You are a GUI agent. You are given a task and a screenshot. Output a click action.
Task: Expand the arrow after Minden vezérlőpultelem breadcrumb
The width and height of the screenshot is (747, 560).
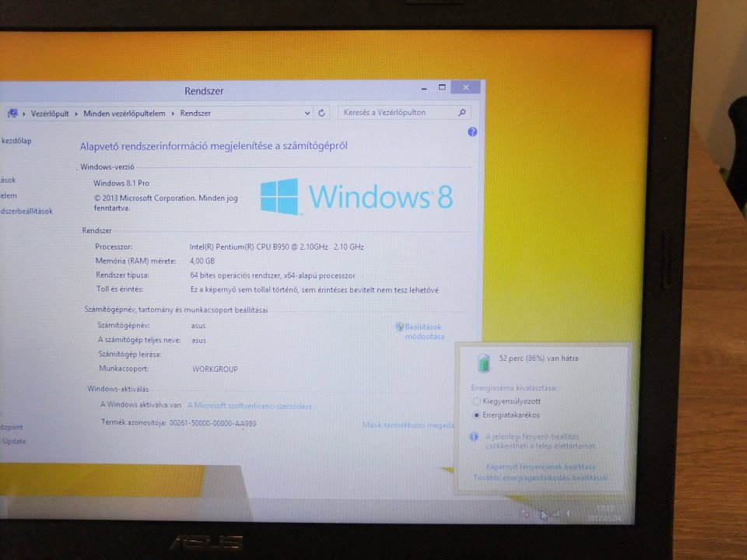coord(173,114)
